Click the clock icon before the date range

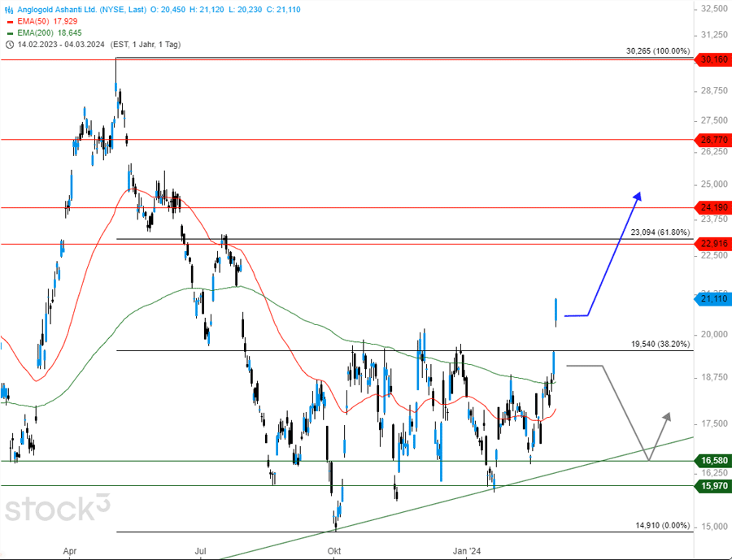[x=9, y=45]
